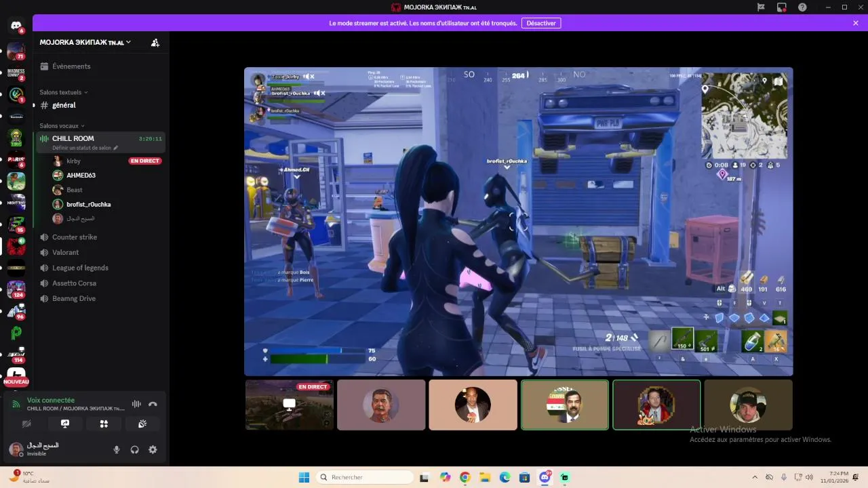Open the server icon with badge 124
This screenshot has height=488, width=868.
tap(16, 289)
